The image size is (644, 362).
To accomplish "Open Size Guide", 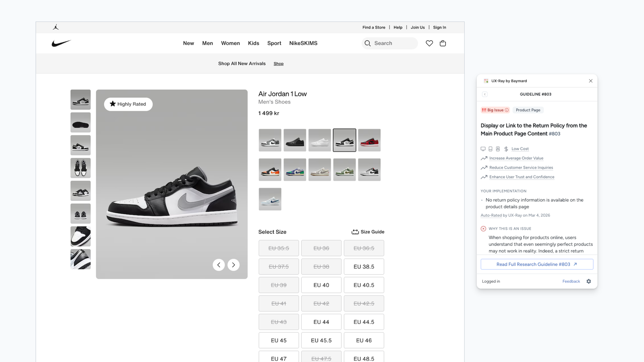I will click(368, 232).
